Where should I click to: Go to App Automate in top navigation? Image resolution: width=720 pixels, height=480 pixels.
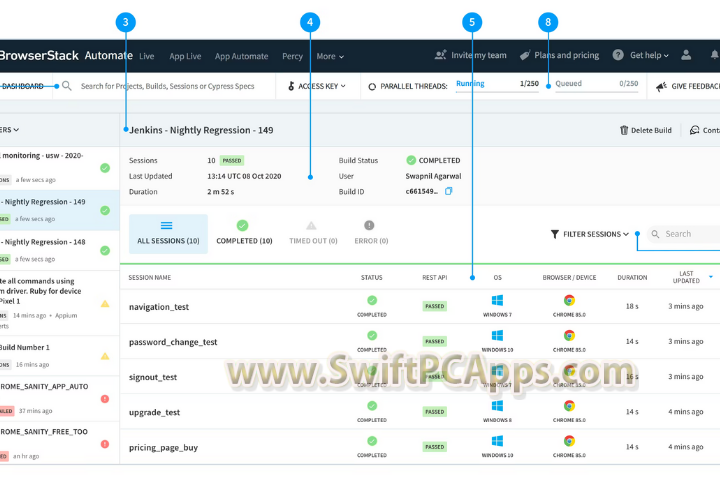[241, 56]
